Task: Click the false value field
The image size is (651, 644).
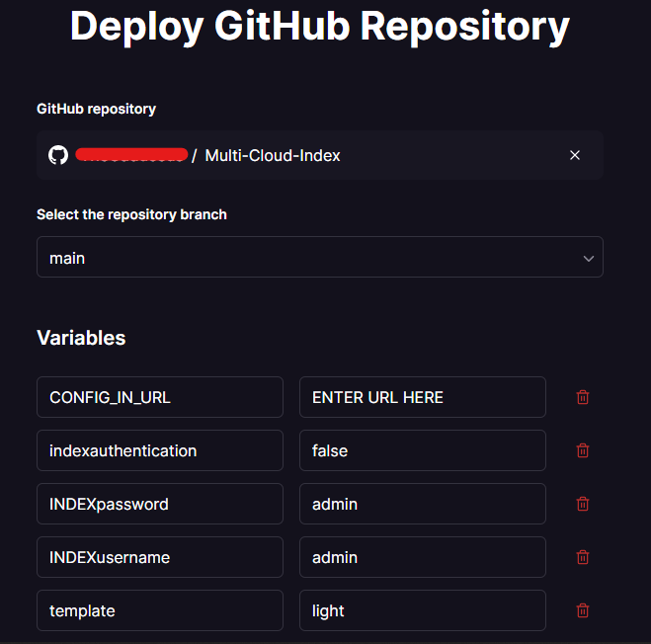Action: [x=423, y=450]
